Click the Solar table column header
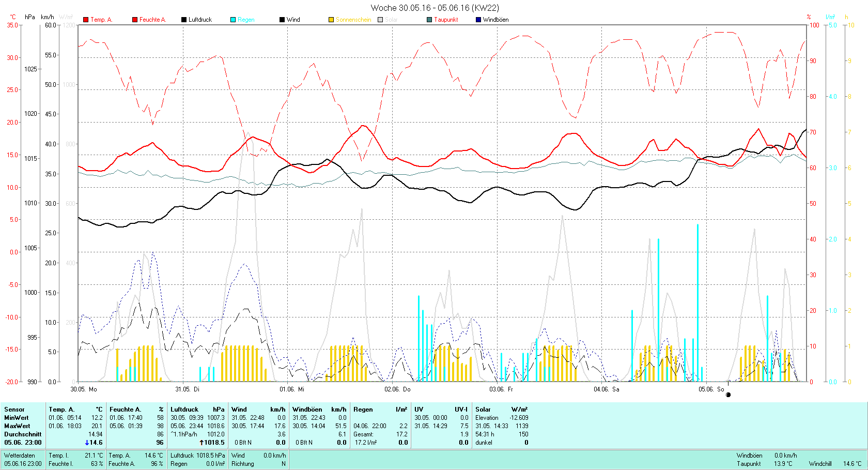Image resolution: width=868 pixels, height=470 pixels. pyautogui.click(x=483, y=409)
